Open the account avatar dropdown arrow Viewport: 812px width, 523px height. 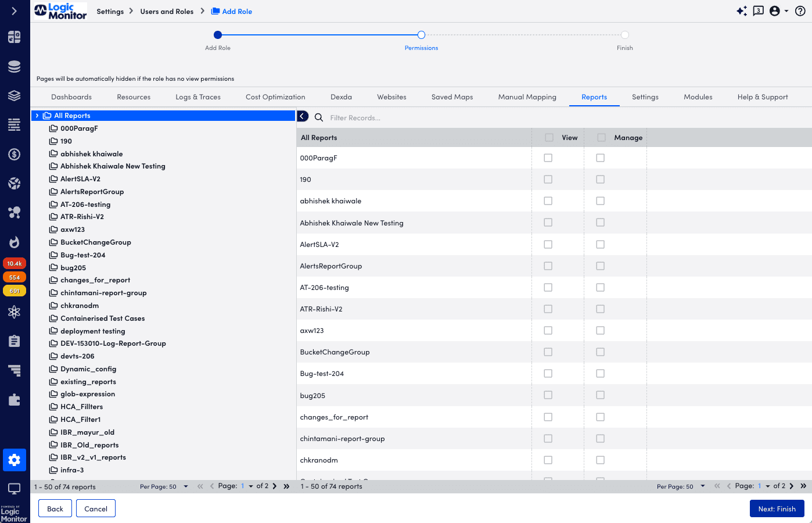click(x=785, y=10)
